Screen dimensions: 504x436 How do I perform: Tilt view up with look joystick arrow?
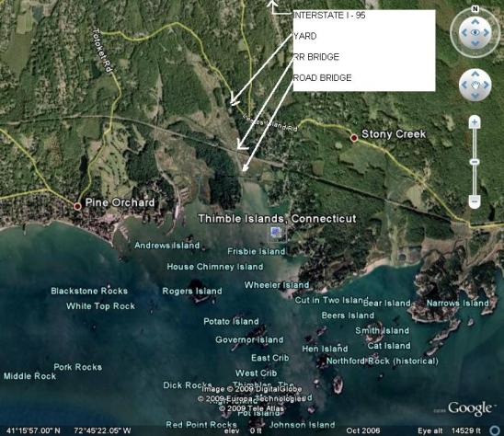(x=475, y=22)
